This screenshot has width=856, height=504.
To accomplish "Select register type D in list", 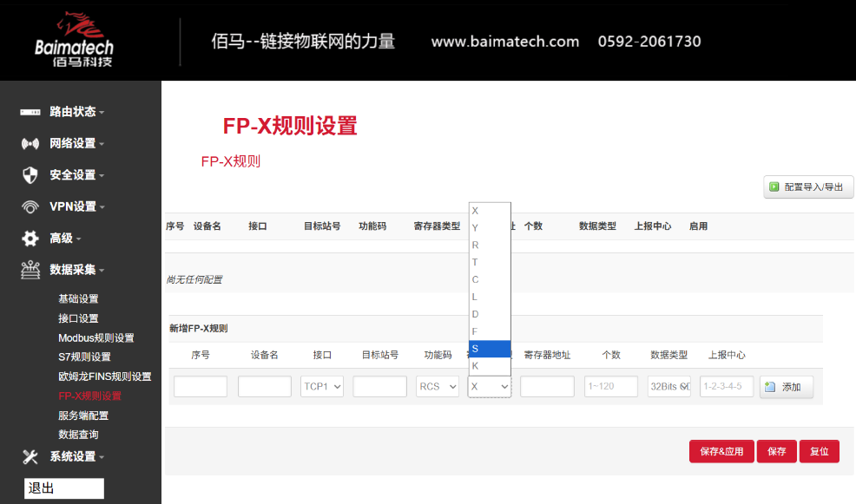I will click(490, 314).
